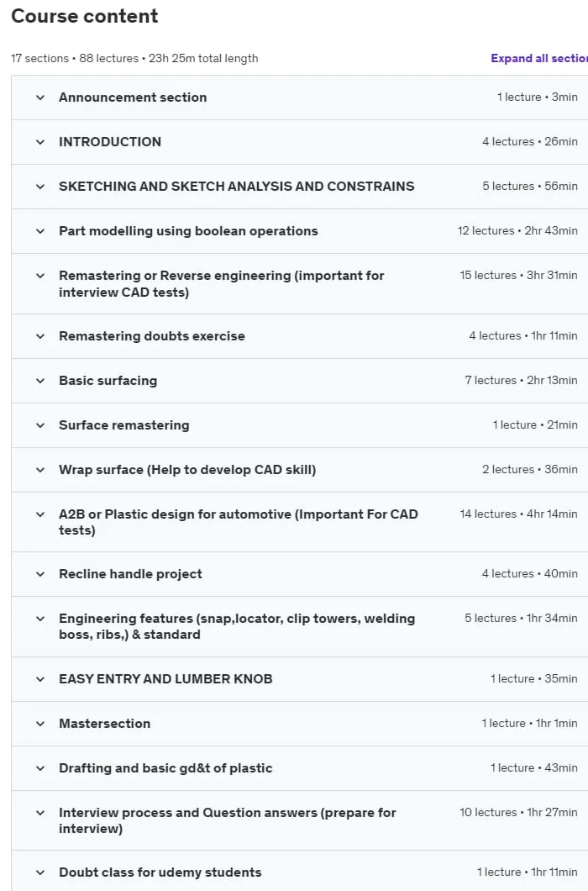The image size is (588, 891).
Task: Click chevron beside A2B or Plastic design
Action: click(x=40, y=514)
